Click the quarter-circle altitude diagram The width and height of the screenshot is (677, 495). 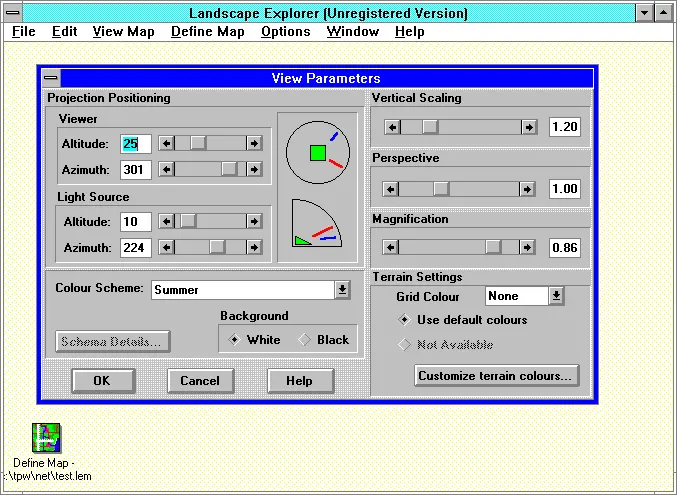point(315,224)
